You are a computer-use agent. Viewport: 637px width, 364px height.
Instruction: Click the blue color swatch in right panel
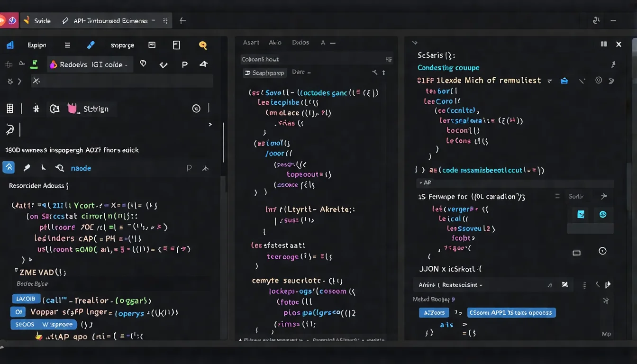581,214
